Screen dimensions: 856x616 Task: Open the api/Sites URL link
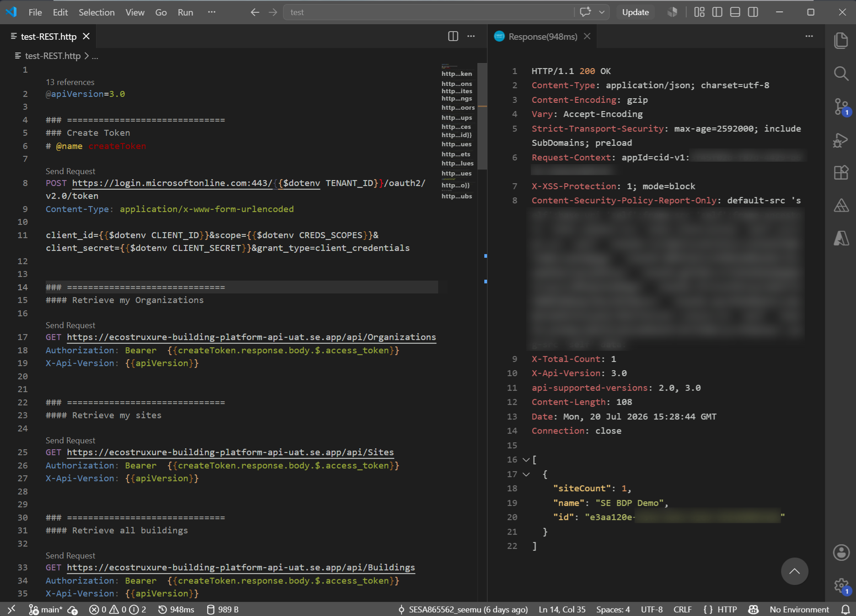pyautogui.click(x=230, y=452)
